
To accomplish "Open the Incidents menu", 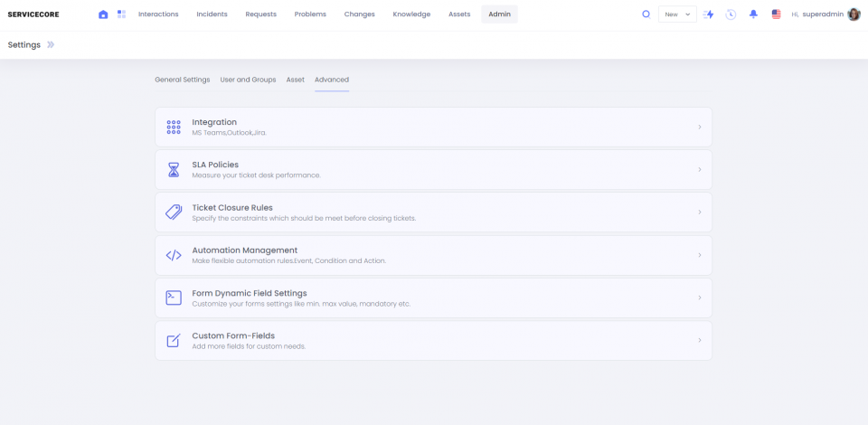I will click(x=212, y=14).
